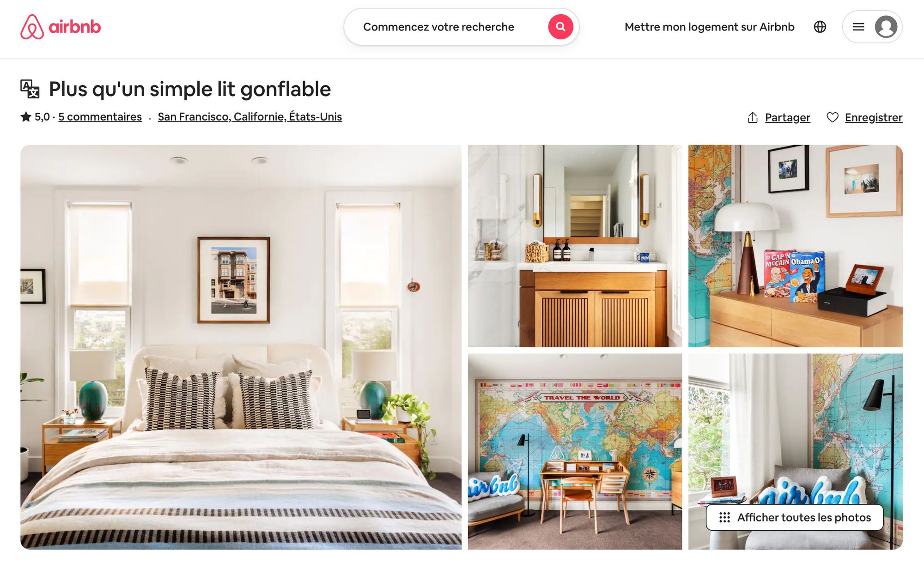Open San Francisco, Californie location link

click(250, 117)
